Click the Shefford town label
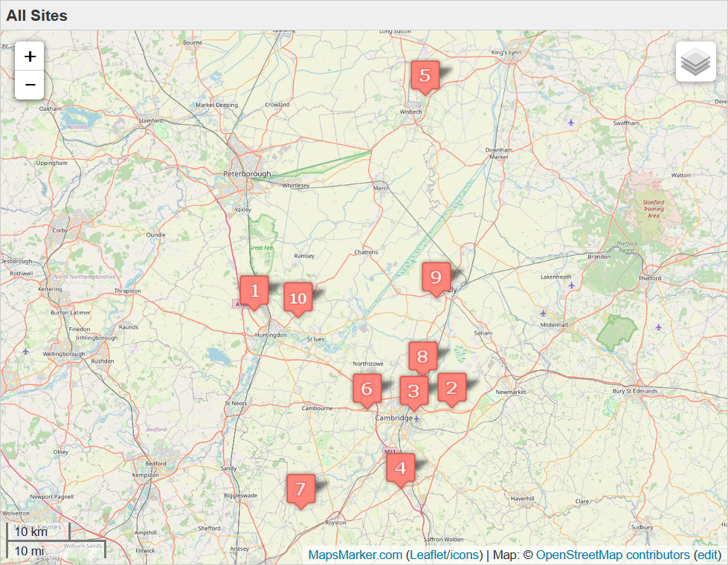 point(210,529)
